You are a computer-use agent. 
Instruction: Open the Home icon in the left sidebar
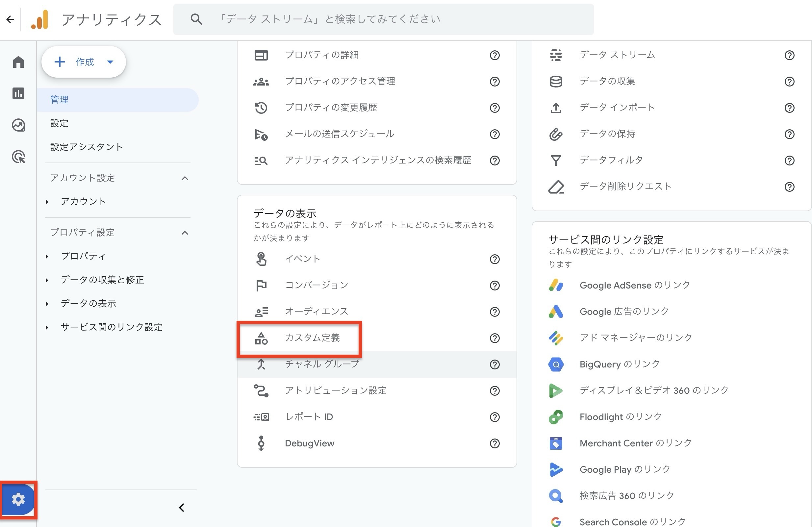click(x=18, y=62)
